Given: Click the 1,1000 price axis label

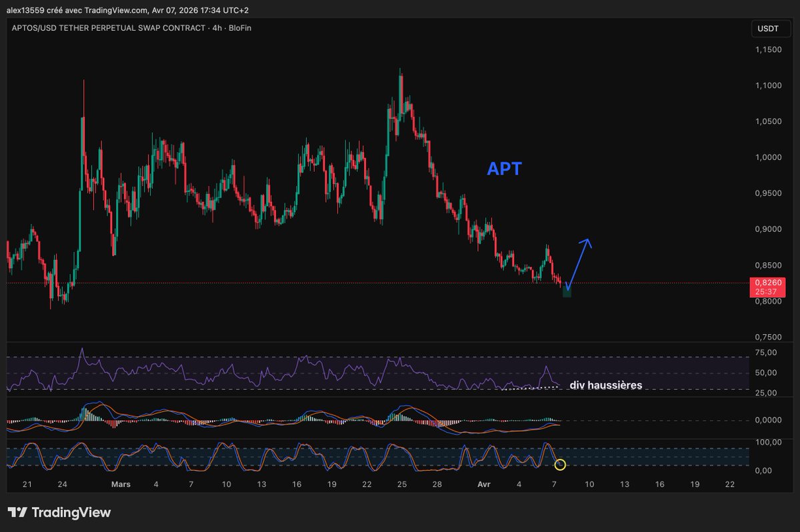Looking at the screenshot, I should click(769, 86).
